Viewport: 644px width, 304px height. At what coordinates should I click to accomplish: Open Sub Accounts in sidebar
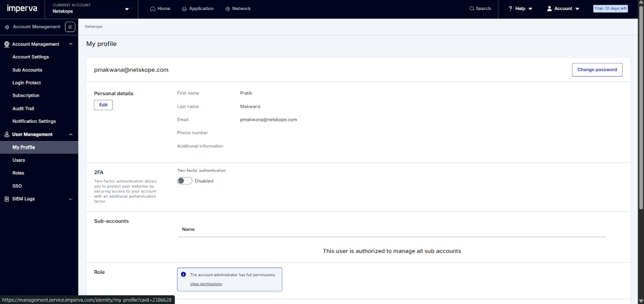pyautogui.click(x=27, y=70)
